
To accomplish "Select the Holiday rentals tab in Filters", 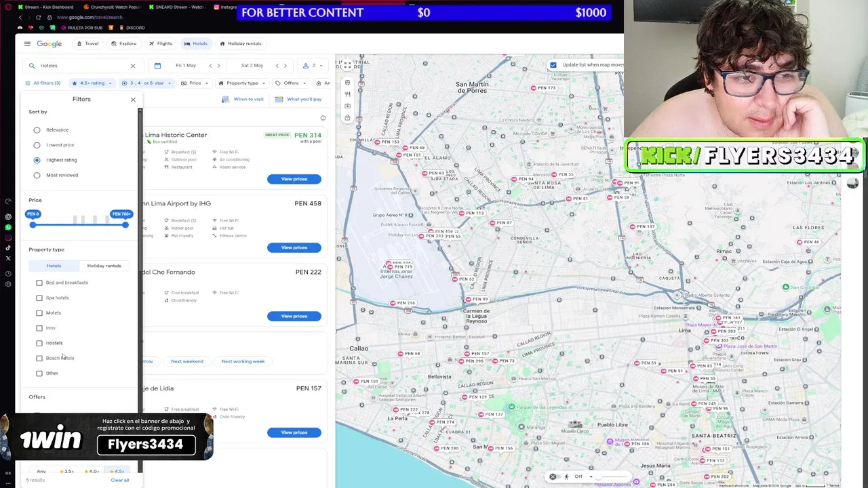I will (104, 266).
